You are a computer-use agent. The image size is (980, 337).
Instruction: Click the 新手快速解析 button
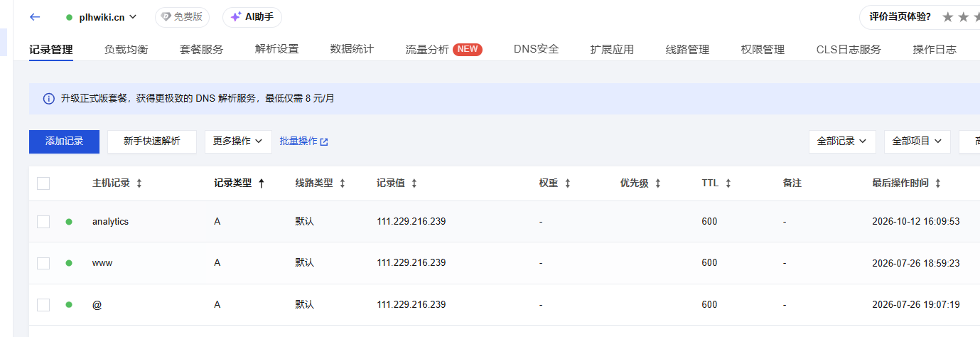[152, 141]
